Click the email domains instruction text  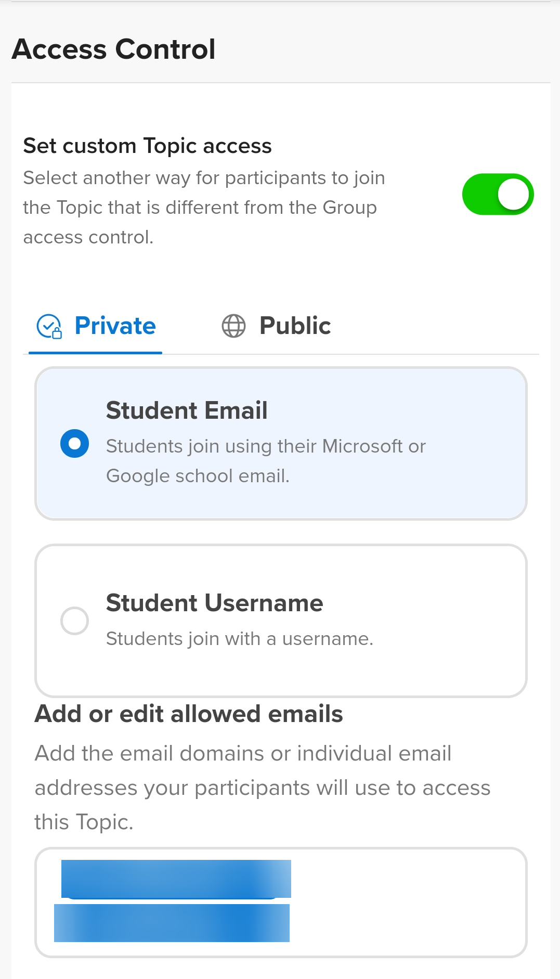(x=262, y=788)
